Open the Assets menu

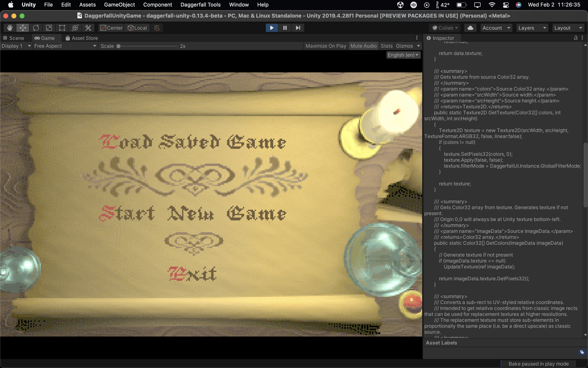coord(87,5)
